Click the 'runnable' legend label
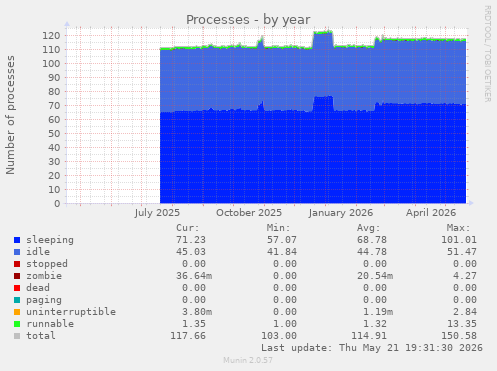 click(50, 324)
